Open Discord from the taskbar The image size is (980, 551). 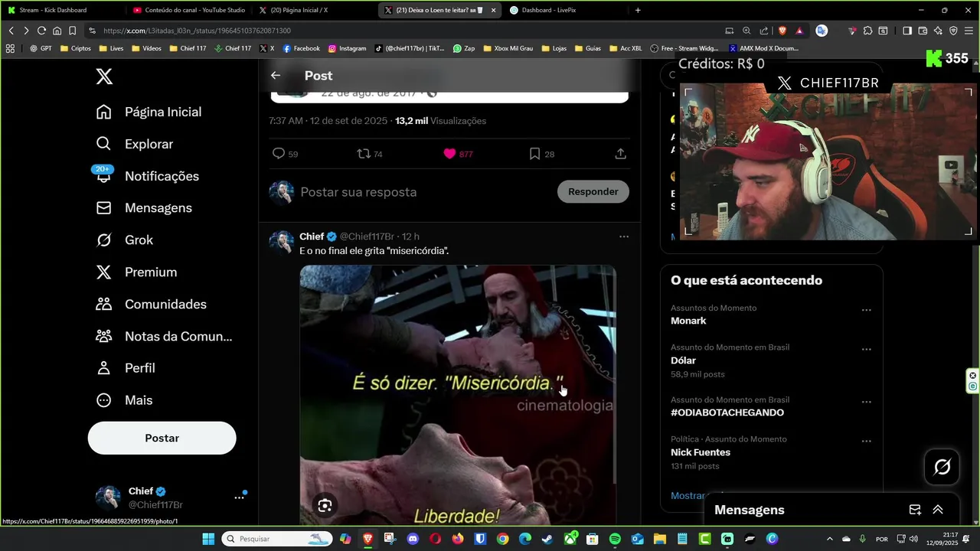coord(413,539)
